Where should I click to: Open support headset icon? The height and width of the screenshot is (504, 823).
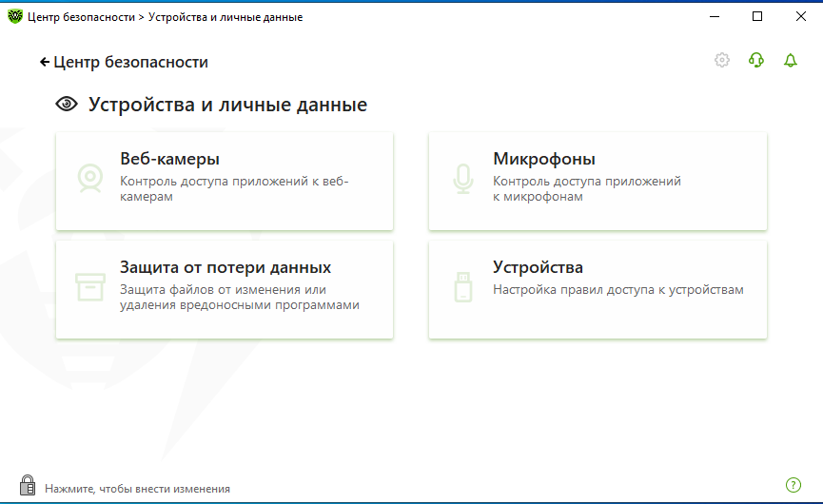755,60
